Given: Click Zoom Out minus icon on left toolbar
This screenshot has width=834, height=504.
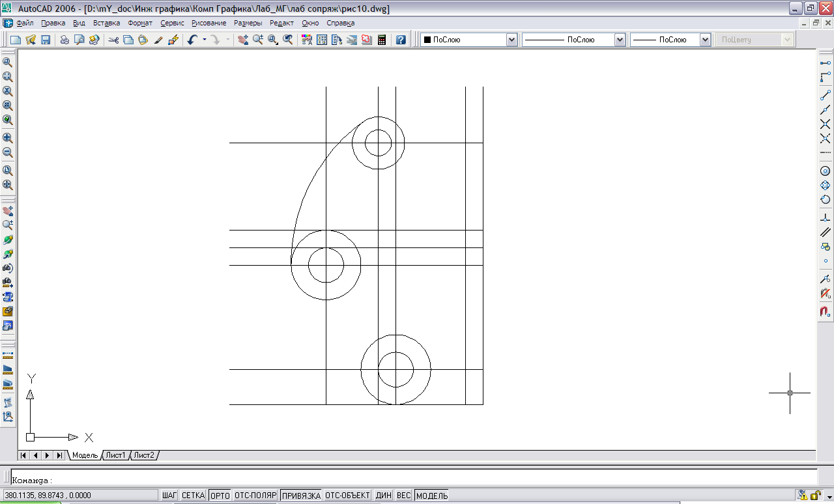Looking at the screenshot, I should pos(8,153).
